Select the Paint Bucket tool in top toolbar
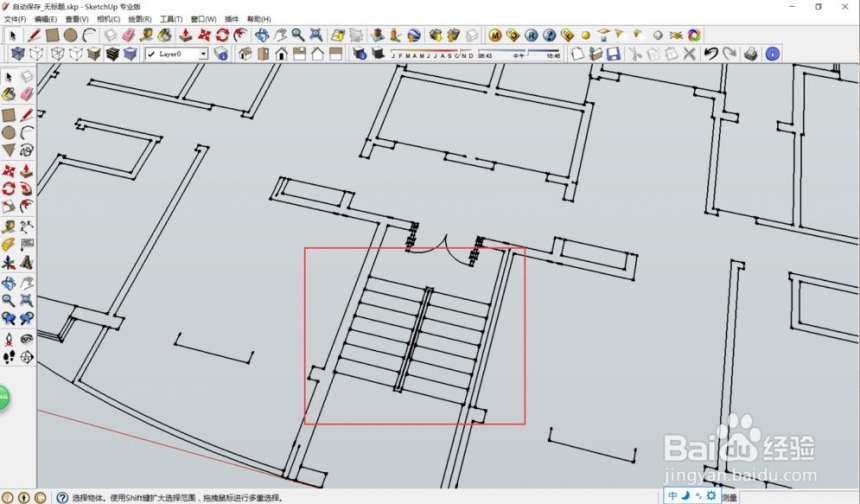Screen dimensions: 860x504 (165, 36)
